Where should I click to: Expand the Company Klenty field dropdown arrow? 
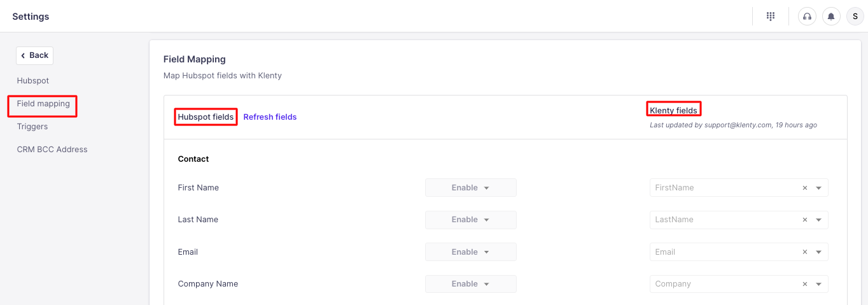(x=818, y=284)
